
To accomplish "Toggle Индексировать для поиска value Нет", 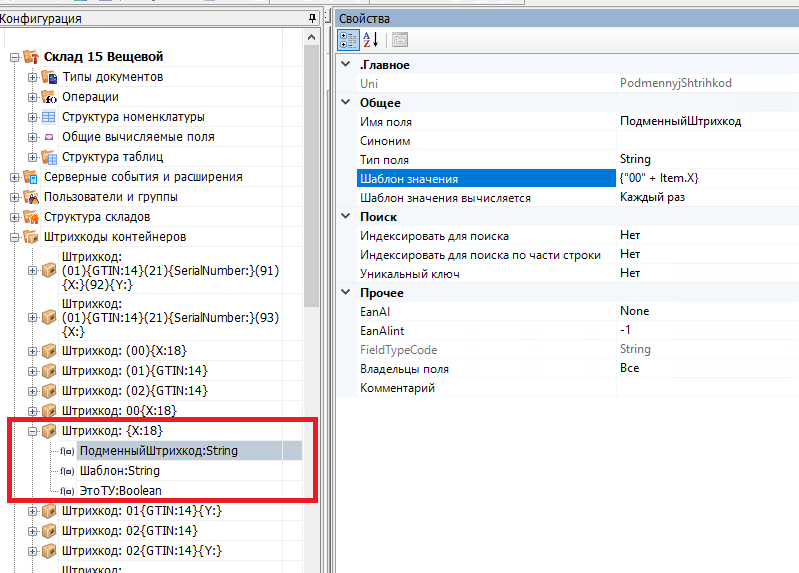I will (x=707, y=236).
